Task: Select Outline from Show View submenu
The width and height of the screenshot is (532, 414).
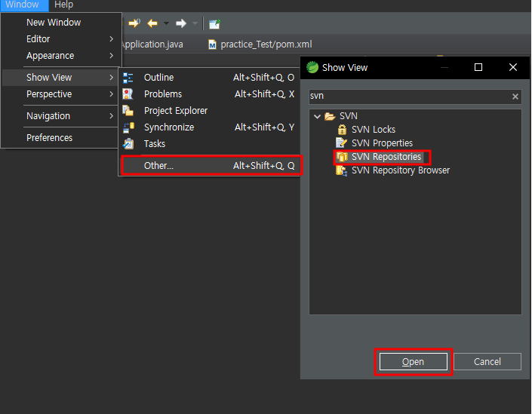Action: point(209,78)
